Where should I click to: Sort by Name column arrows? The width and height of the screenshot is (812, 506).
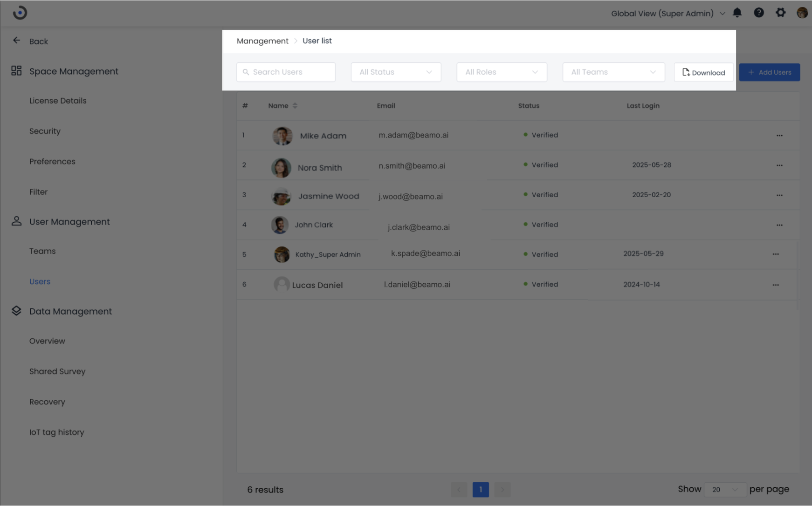[295, 106]
